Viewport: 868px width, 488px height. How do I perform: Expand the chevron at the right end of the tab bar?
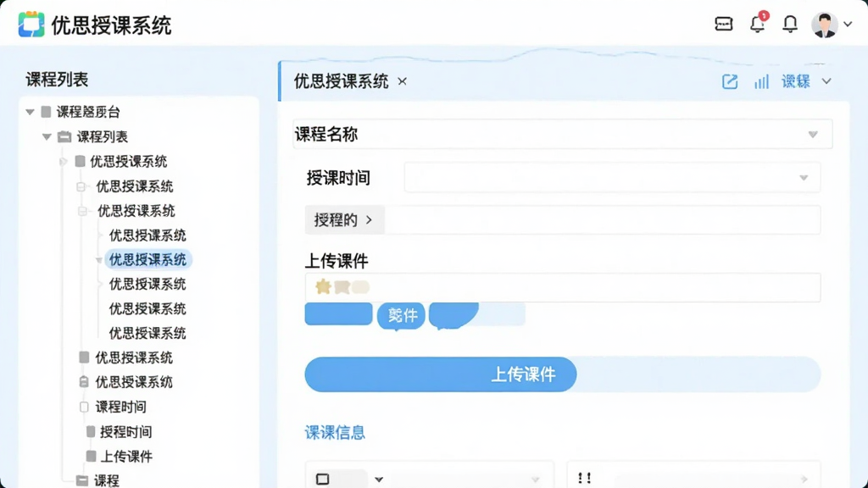click(x=826, y=81)
